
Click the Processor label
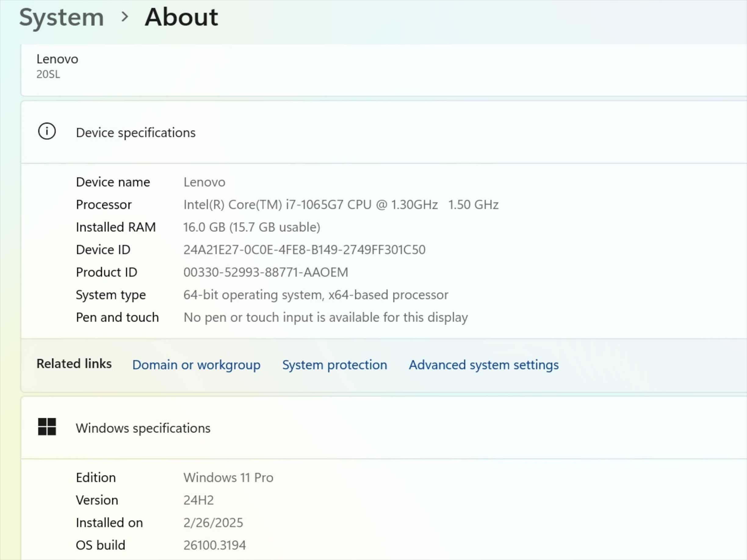point(104,205)
